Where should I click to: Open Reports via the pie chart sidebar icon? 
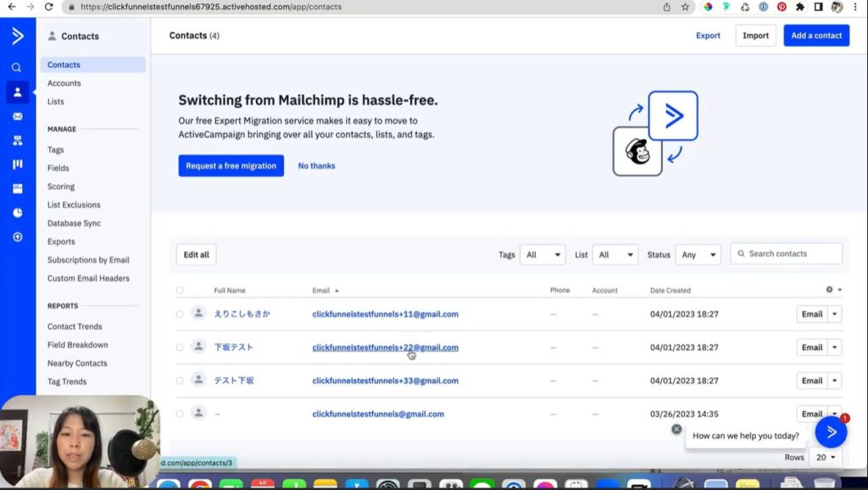[x=17, y=213]
